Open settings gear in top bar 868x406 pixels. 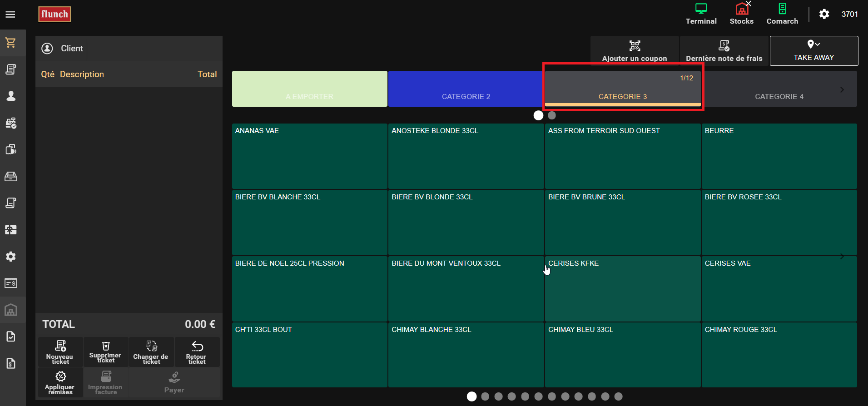[x=824, y=14]
